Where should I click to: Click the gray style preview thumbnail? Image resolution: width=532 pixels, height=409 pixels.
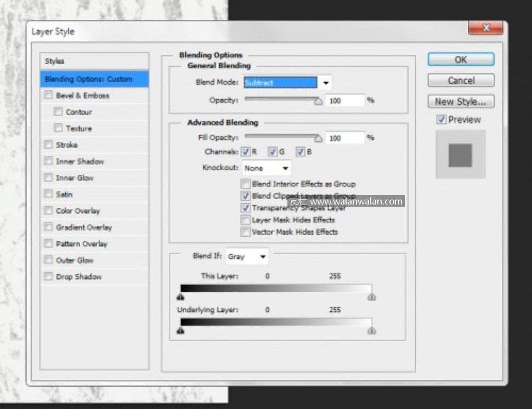point(460,155)
